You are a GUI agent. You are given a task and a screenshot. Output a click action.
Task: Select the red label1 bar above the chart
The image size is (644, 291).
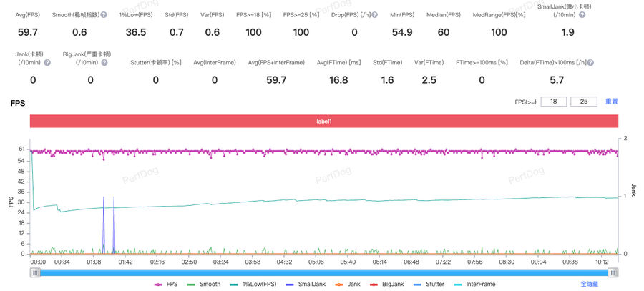(x=324, y=122)
